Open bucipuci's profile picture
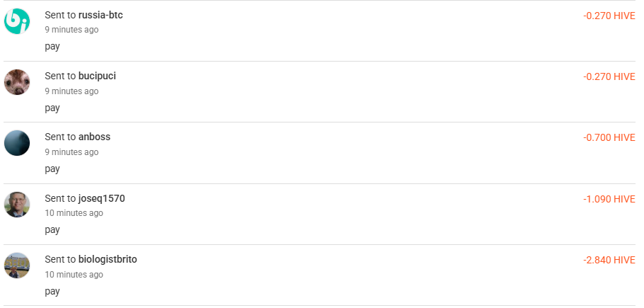The height and width of the screenshot is (308, 644). tap(17, 82)
